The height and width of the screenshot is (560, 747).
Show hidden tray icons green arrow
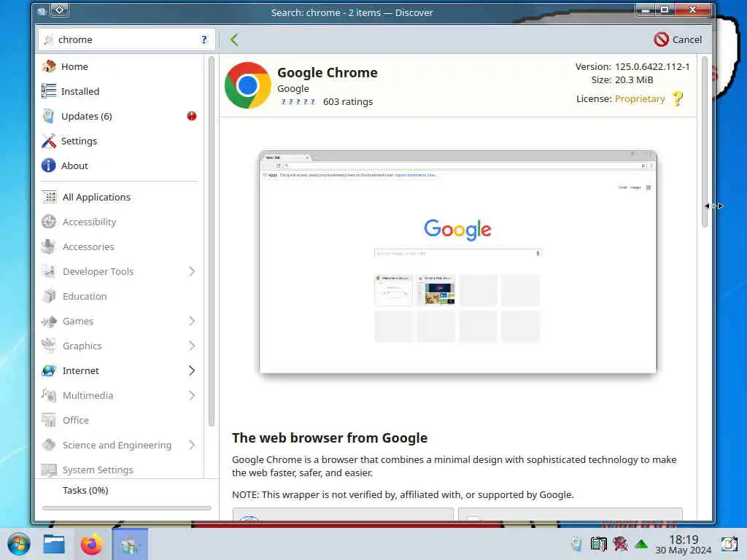641,544
